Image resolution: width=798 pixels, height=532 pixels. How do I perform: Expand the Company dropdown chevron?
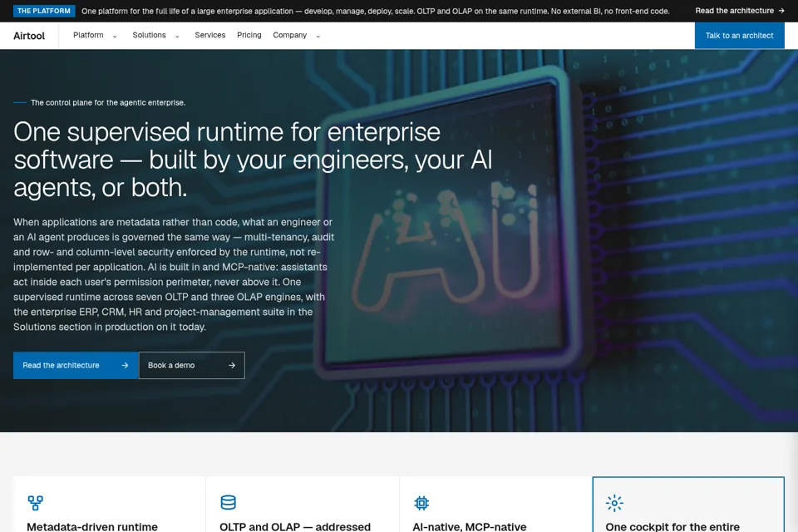(318, 36)
